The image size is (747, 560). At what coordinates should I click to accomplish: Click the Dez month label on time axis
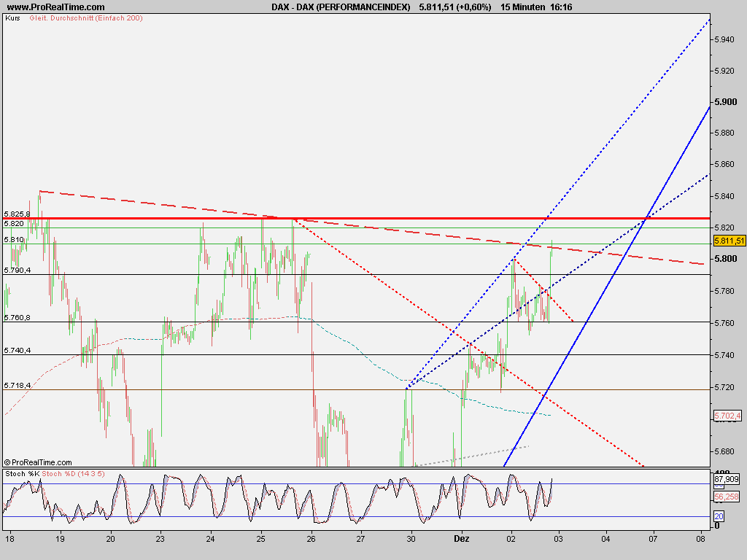coord(462,539)
